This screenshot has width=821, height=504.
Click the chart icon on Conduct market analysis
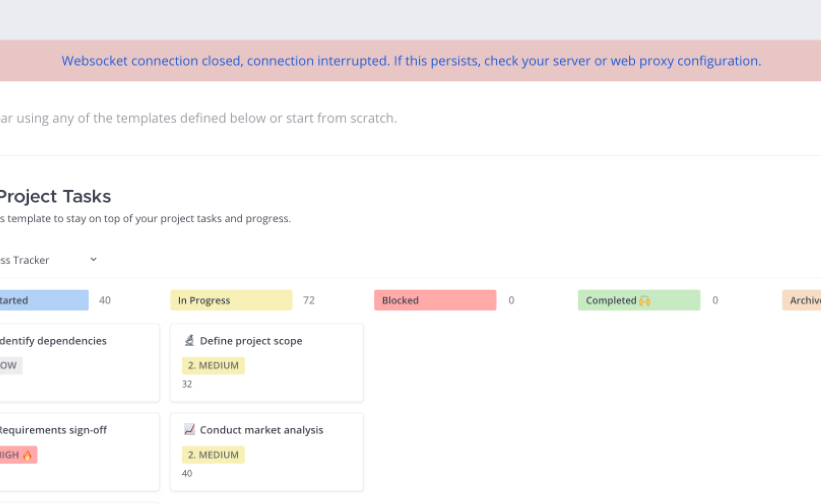(x=189, y=430)
